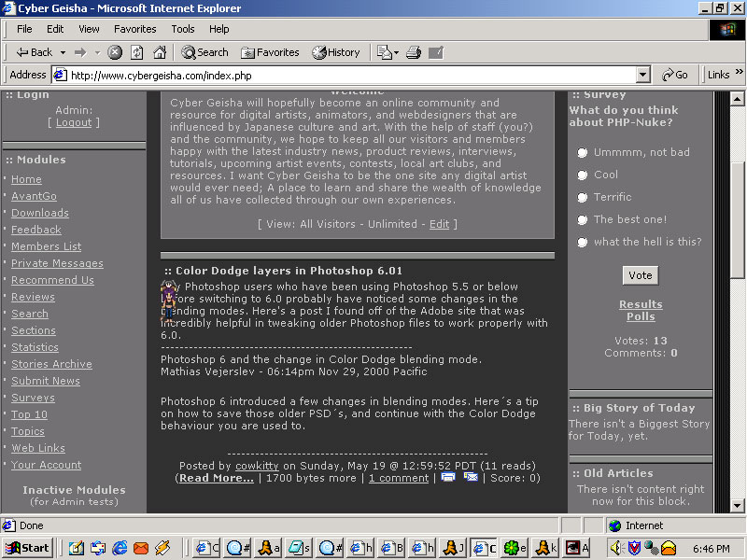Click the Print toolbar icon
The image size is (747, 560).
tap(414, 52)
